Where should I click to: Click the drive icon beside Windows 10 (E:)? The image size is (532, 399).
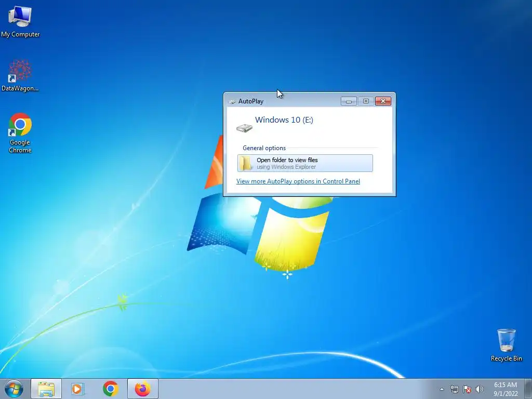pos(244,128)
